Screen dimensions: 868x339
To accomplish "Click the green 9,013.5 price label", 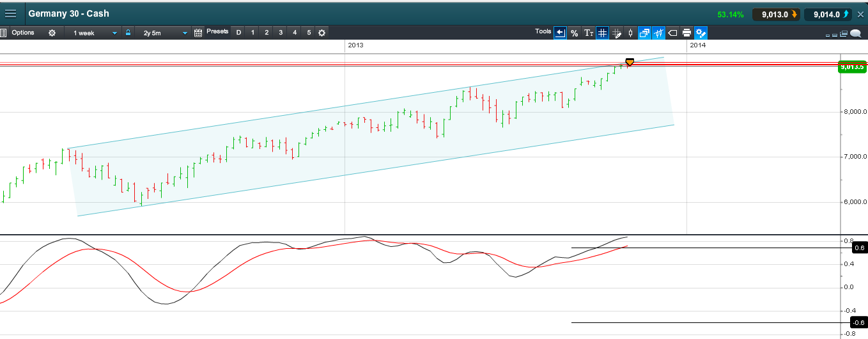I will pyautogui.click(x=852, y=67).
